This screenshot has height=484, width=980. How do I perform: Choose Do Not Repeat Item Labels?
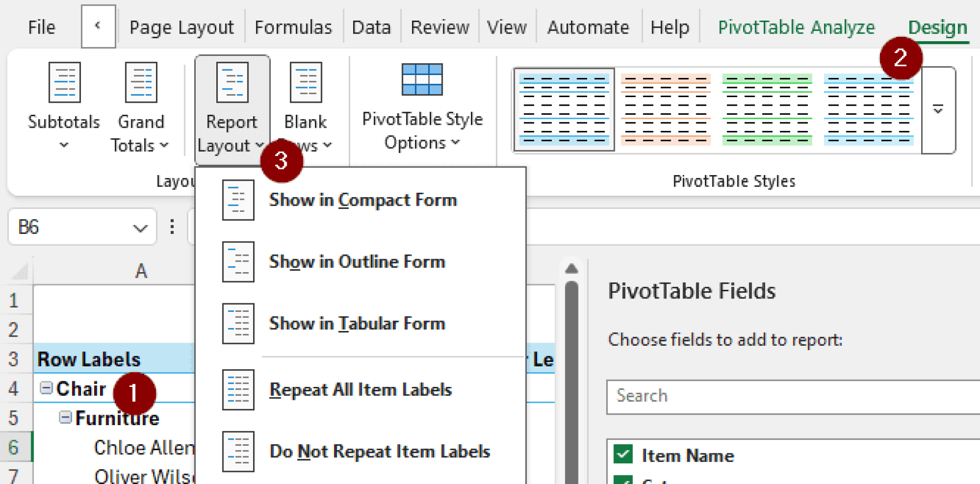tap(379, 451)
